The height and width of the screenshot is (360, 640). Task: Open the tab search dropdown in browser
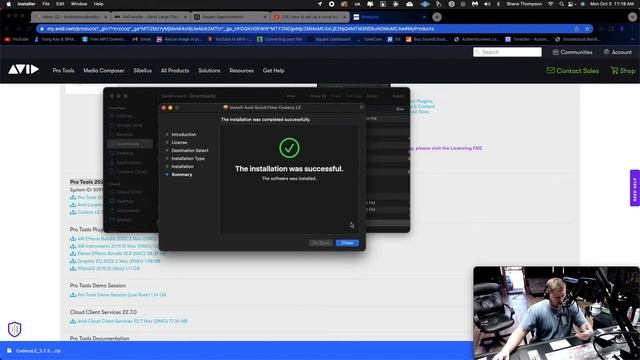(x=632, y=17)
